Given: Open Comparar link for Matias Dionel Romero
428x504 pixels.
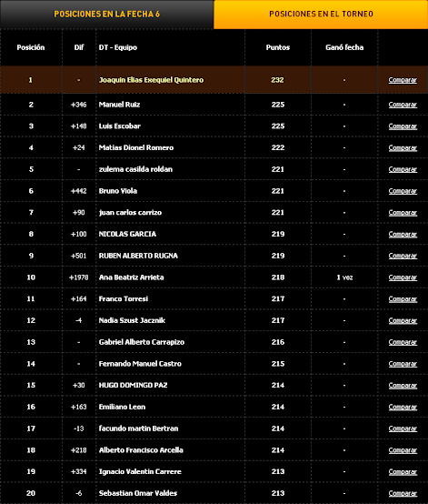Looking at the screenshot, I should tap(403, 148).
